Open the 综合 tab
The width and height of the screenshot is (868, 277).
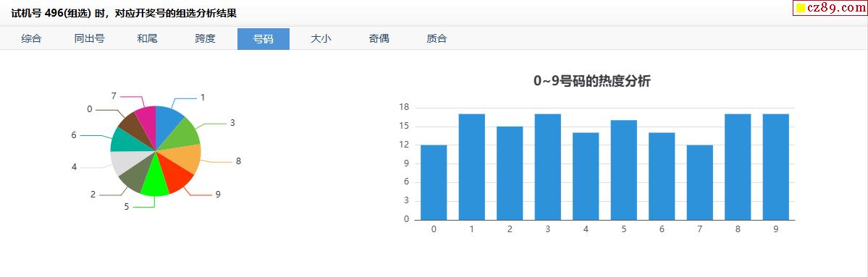pyautogui.click(x=32, y=39)
